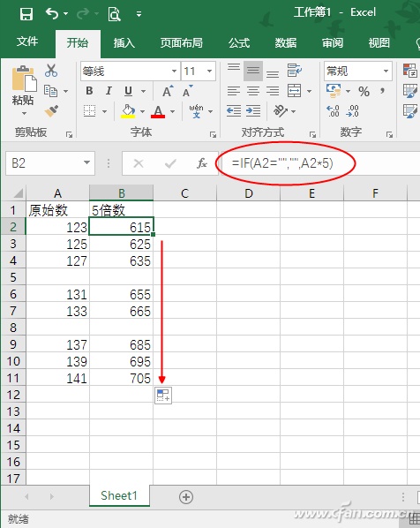Toggle Wrap Text icon
The image size is (420, 528).
pos(295,71)
